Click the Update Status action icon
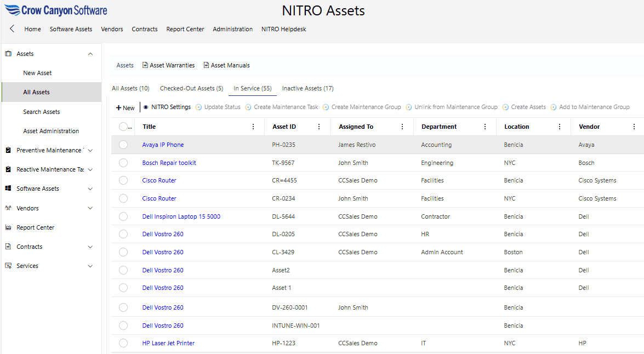Screen dimensions: 644x354 tap(199, 107)
